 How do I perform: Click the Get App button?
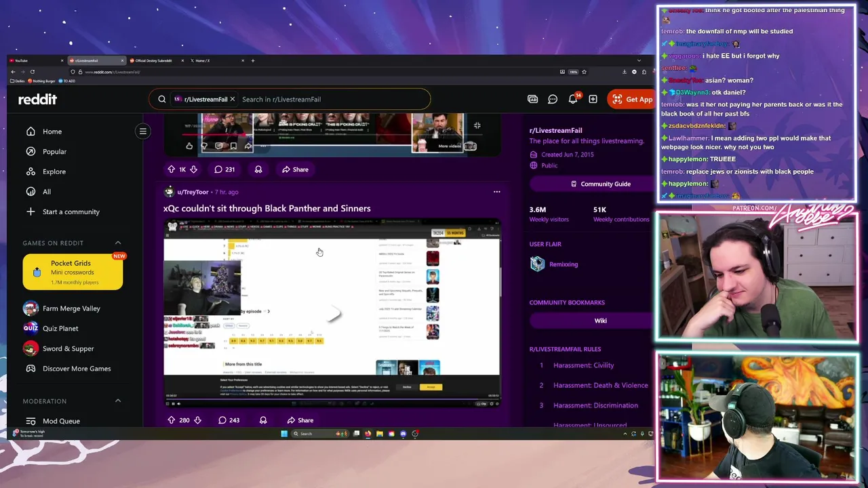[632, 99]
